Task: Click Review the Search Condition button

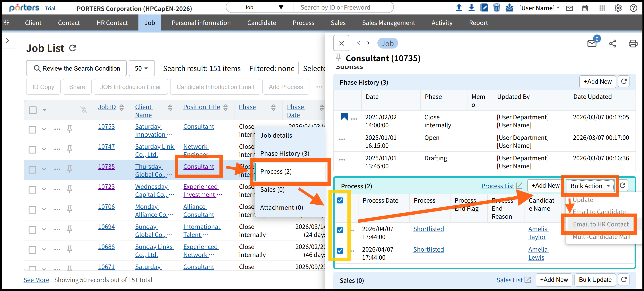Action: point(76,68)
